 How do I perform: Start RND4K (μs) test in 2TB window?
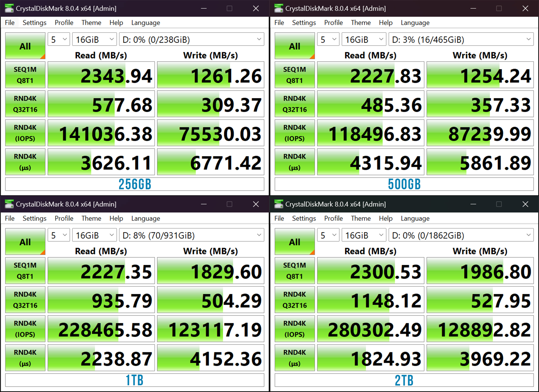tap(295, 358)
